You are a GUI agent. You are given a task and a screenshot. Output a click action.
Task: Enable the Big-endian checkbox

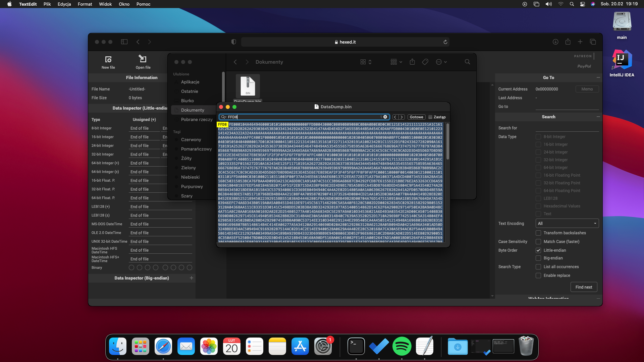538,258
